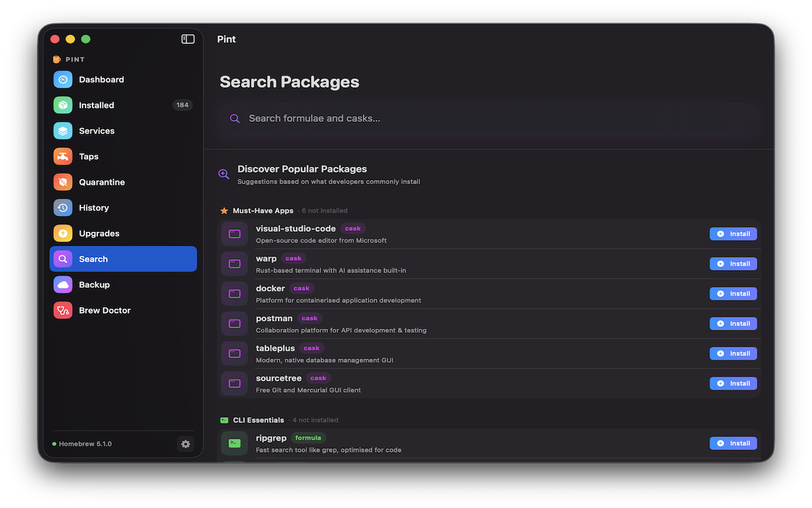Toggle the sidebar visibility button
The height and width of the screenshot is (508, 812).
click(x=188, y=39)
